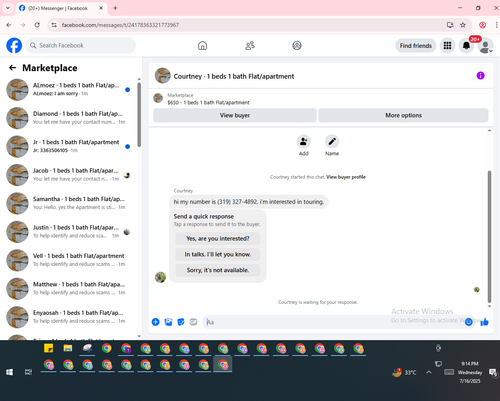Open Enyaosah conversation
The image size is (500, 401).
click(68, 317)
